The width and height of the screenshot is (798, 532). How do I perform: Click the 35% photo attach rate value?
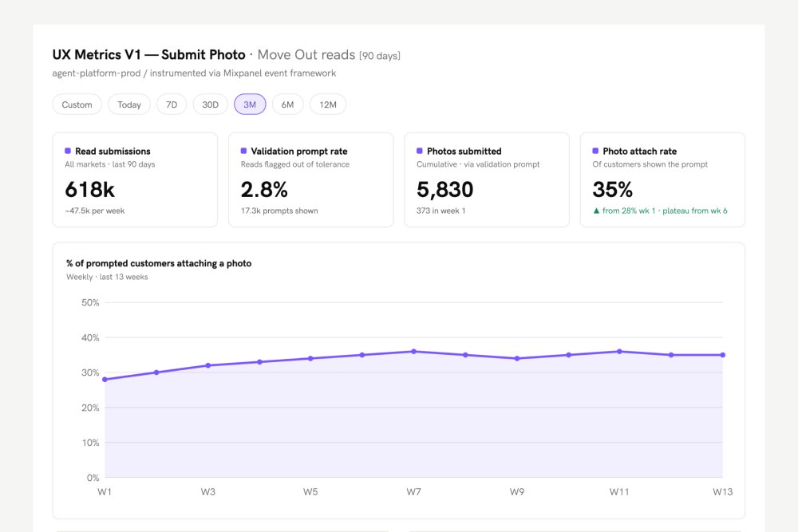(612, 190)
